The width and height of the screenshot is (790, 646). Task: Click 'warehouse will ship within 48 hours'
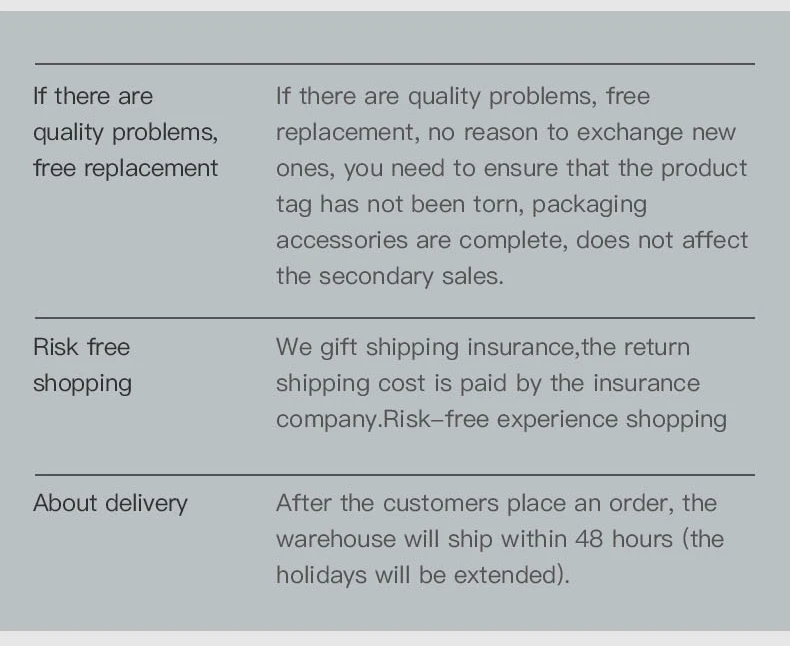pos(475,539)
